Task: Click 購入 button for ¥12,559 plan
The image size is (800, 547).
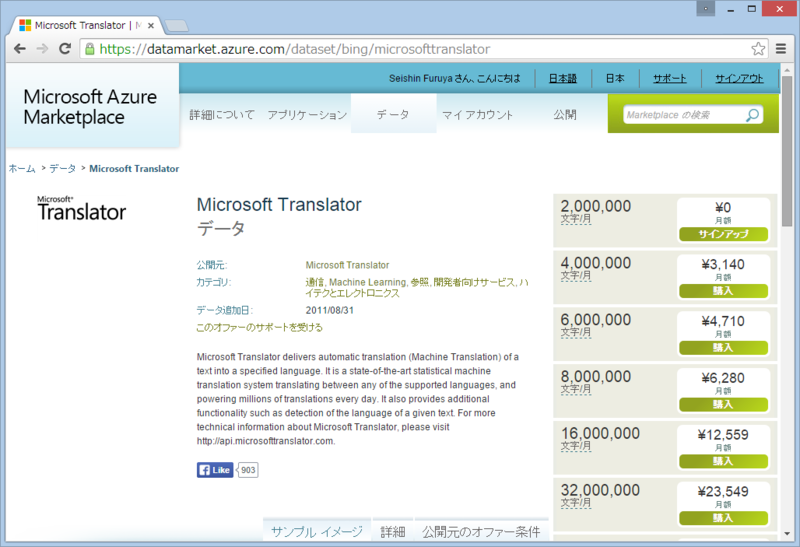Action: click(723, 461)
